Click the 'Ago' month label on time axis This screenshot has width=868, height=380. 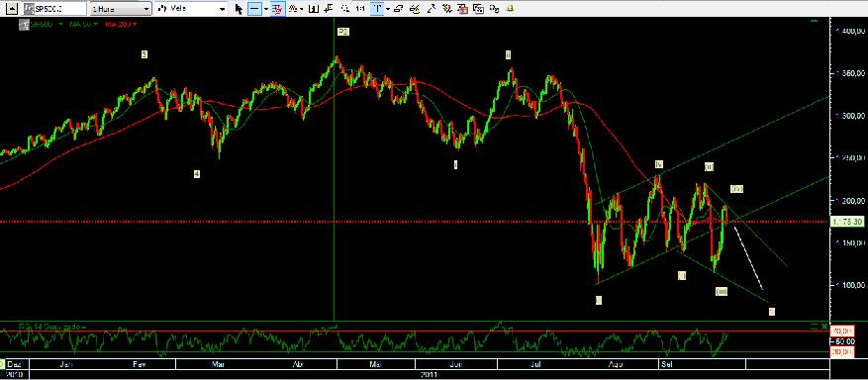pos(615,364)
